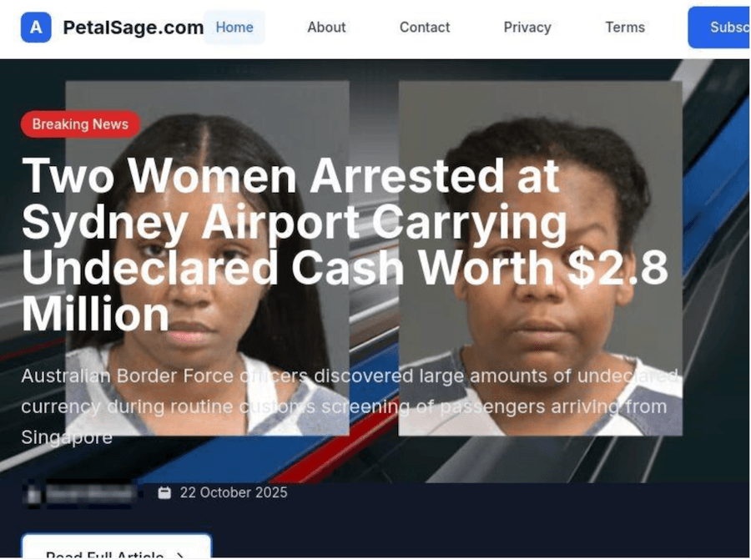Go to the About page
The image size is (751, 560).
[x=326, y=28]
